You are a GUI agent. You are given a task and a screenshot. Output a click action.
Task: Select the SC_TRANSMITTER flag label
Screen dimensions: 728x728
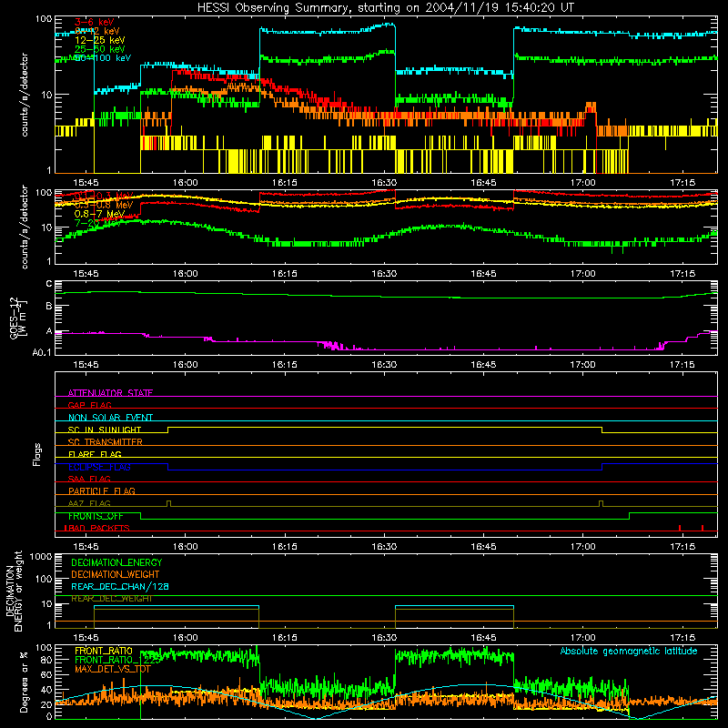click(x=105, y=442)
